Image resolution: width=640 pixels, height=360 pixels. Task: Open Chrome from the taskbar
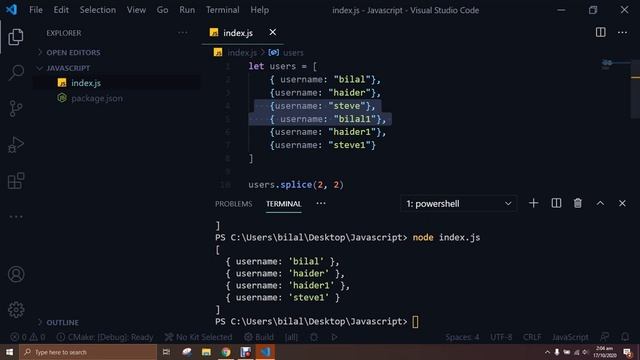pos(226,352)
